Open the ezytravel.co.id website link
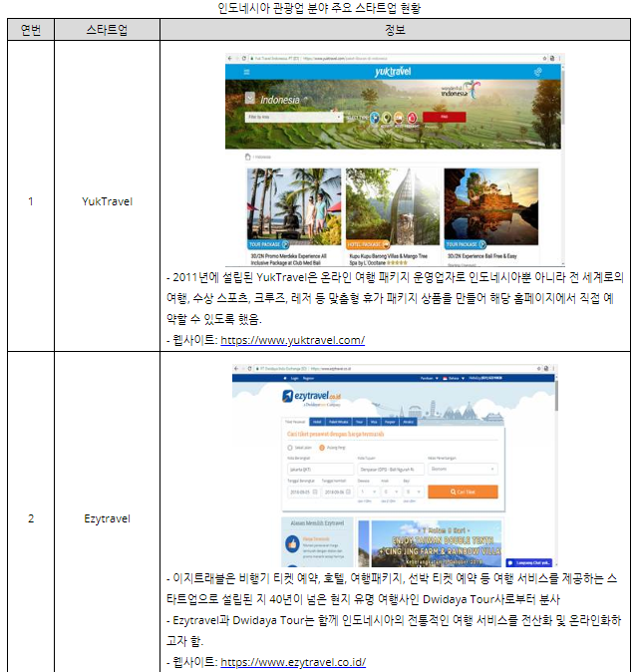The image size is (636, 672). click(293, 662)
